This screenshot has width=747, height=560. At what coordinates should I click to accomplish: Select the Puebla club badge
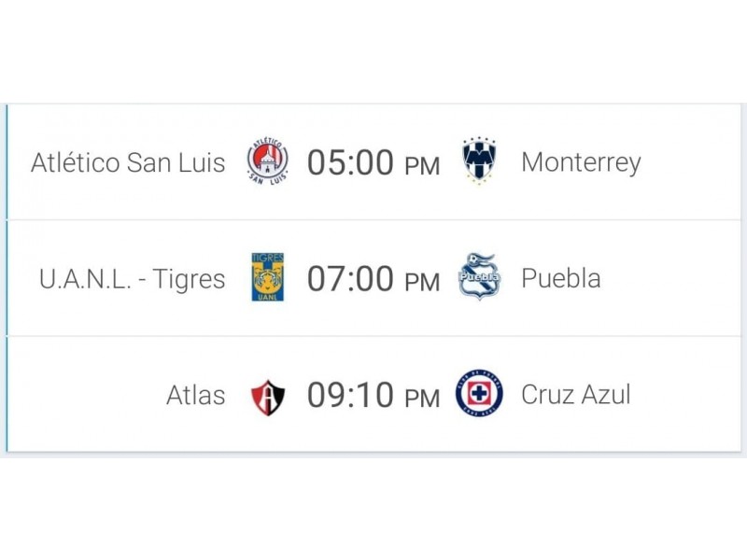(480, 276)
